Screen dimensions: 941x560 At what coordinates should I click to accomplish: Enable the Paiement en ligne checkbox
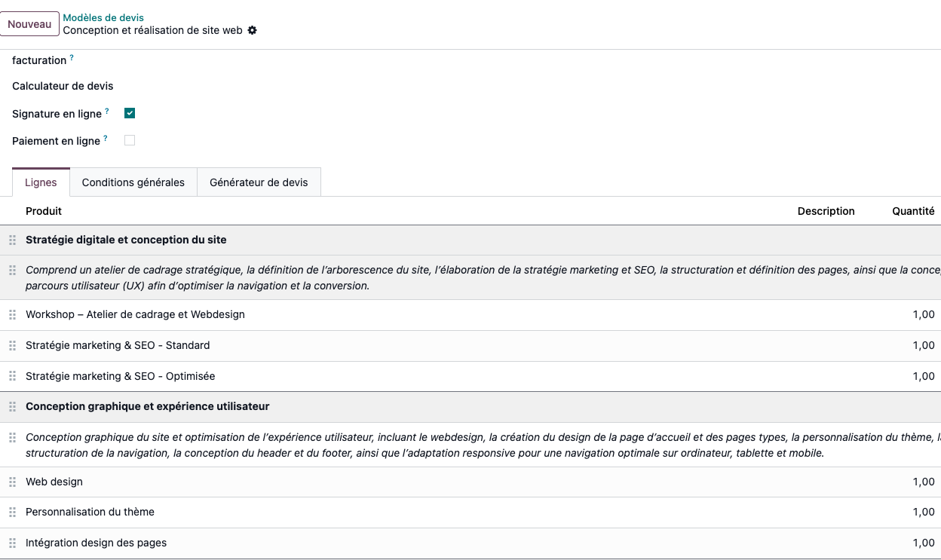[130, 140]
